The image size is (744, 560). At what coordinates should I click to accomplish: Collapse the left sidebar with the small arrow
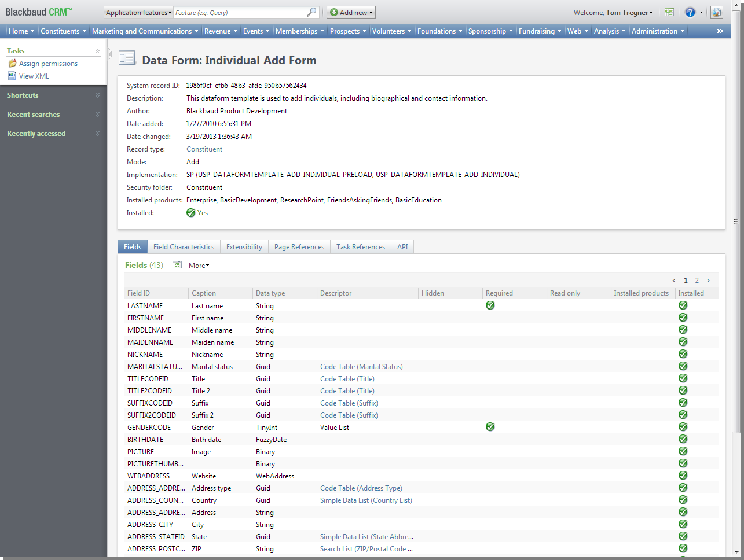[109, 54]
